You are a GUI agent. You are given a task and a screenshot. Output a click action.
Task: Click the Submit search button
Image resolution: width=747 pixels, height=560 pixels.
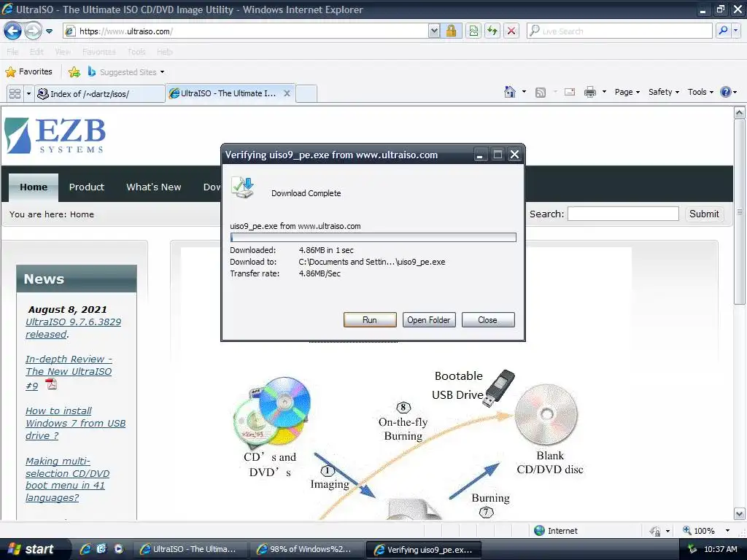click(x=704, y=214)
